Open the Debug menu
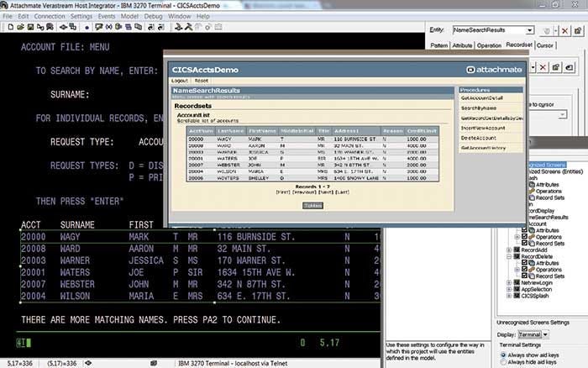 [153, 16]
